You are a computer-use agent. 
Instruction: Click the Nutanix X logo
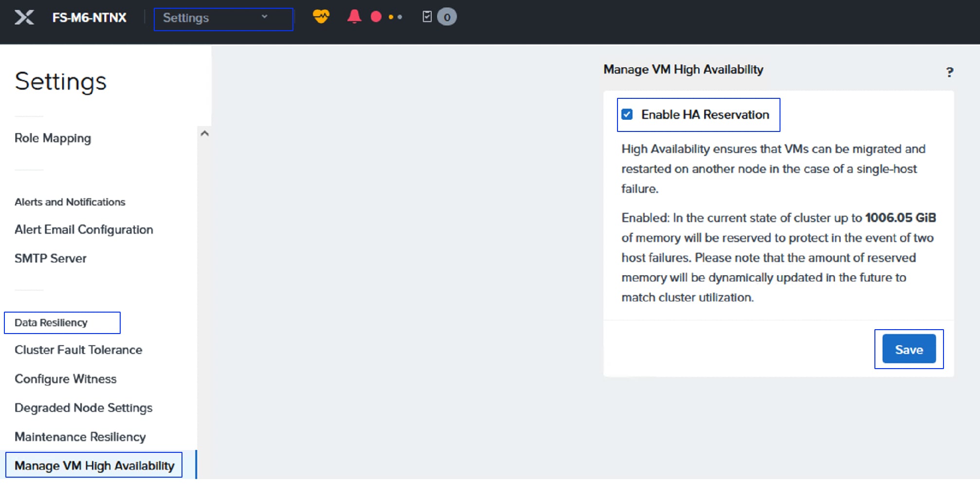pos(24,17)
